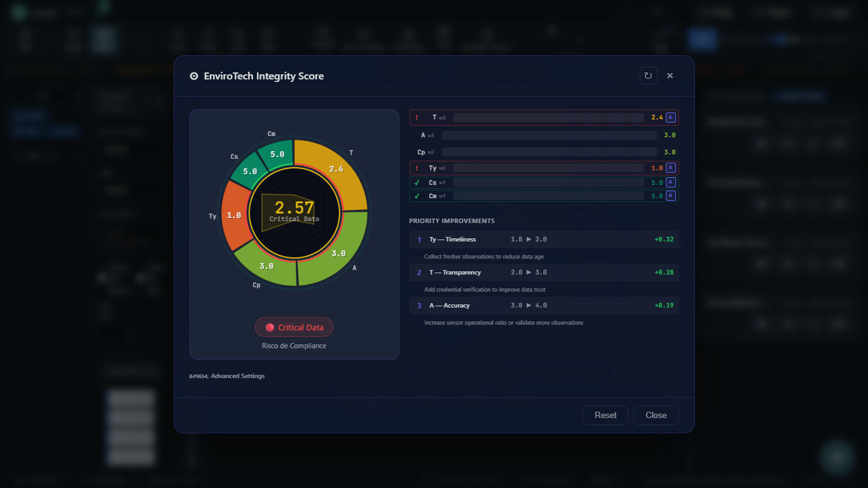
Task: Click the A badge on the Cs row
Action: coord(670,182)
